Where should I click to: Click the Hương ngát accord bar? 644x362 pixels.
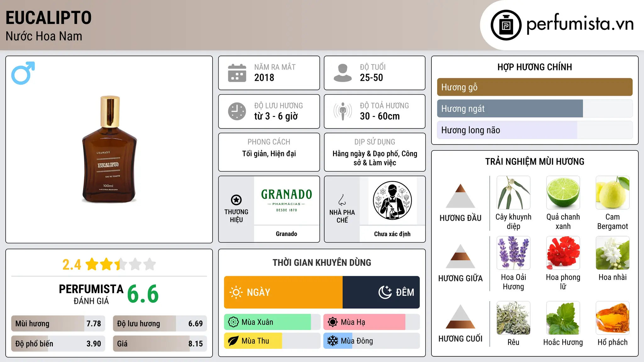click(x=535, y=108)
